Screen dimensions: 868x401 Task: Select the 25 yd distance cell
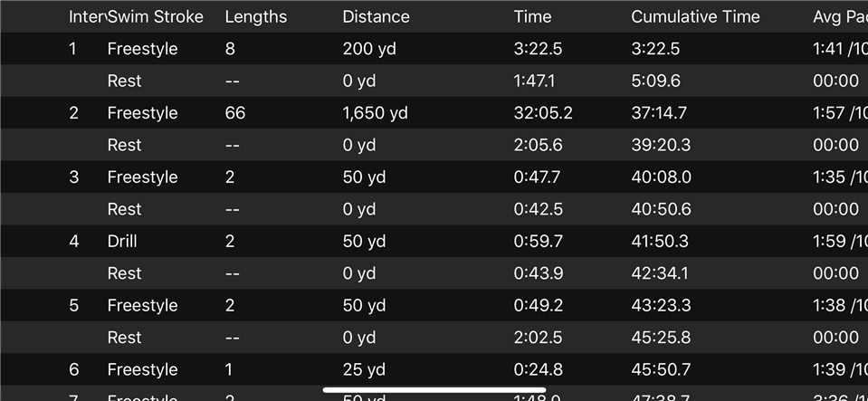tap(364, 369)
